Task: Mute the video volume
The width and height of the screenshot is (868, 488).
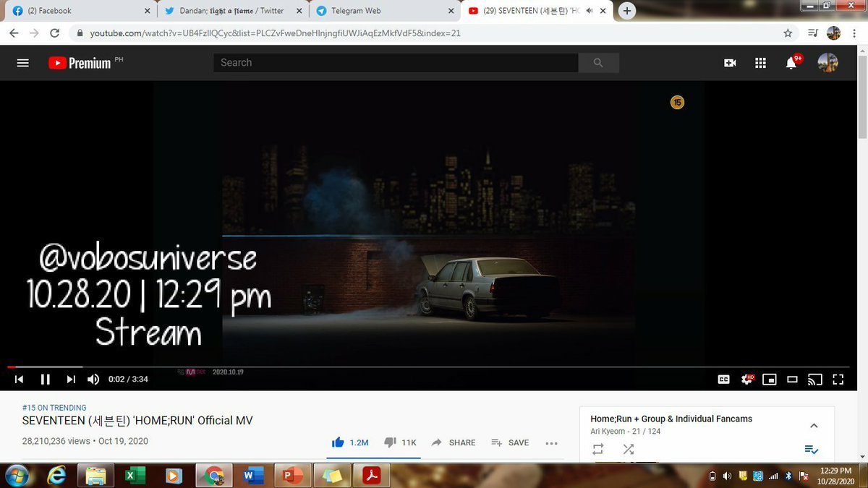Action: click(93, 379)
